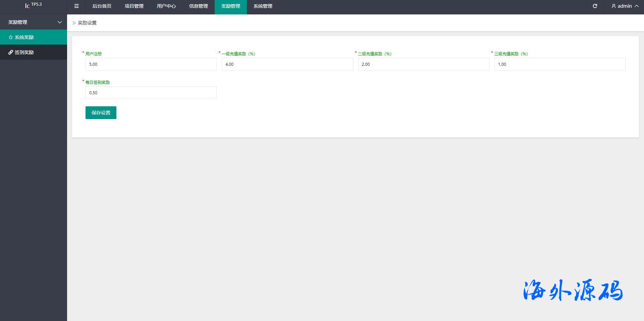Screen dimensions: 644x321
Task: Switch to 项目管理 in top navigation
Action: click(134, 6)
